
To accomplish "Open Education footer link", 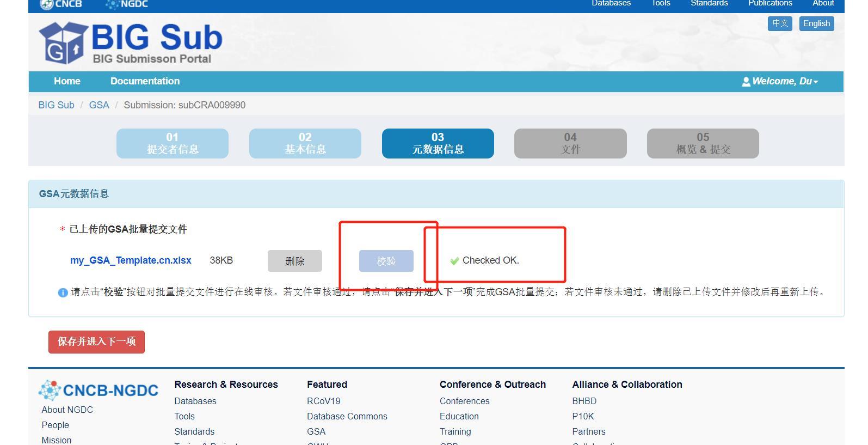I will pyautogui.click(x=459, y=416).
